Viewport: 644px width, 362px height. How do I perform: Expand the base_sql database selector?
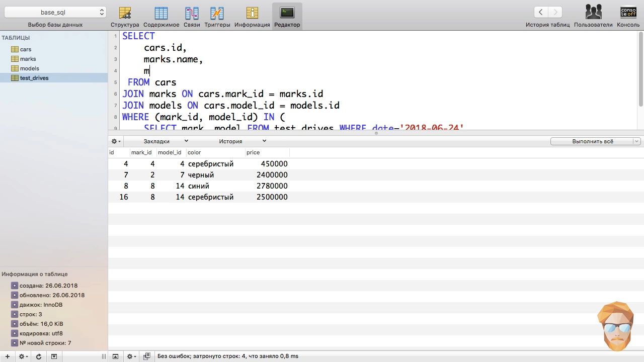(55, 12)
